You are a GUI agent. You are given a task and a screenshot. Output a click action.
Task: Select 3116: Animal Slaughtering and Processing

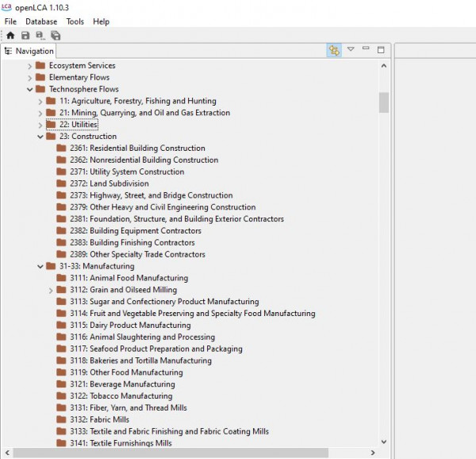pos(142,337)
